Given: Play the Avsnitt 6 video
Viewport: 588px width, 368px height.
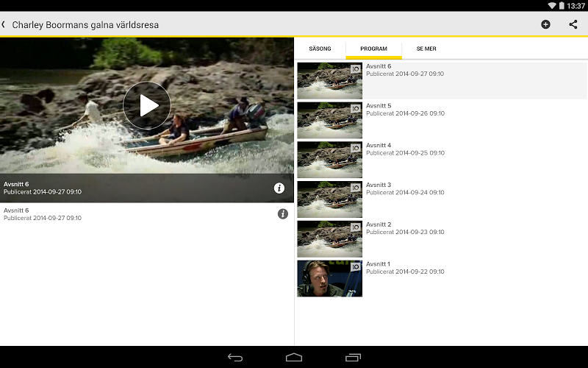Looking at the screenshot, I should pyautogui.click(x=147, y=105).
